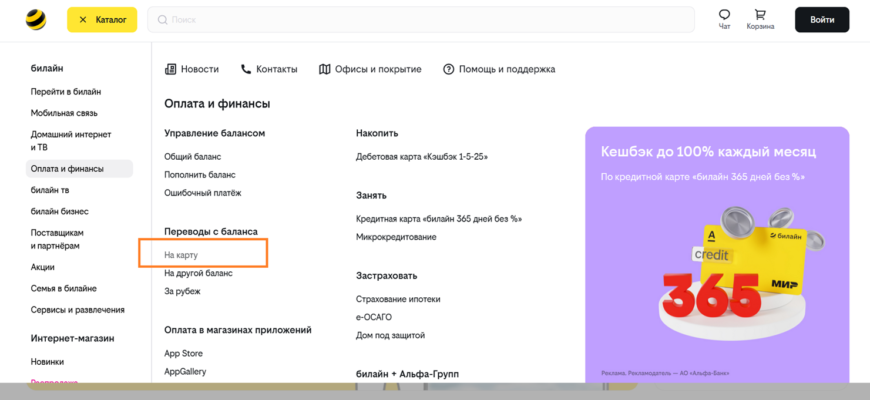Open the Пополнить баланс link
The image size is (870, 400).
[200, 175]
